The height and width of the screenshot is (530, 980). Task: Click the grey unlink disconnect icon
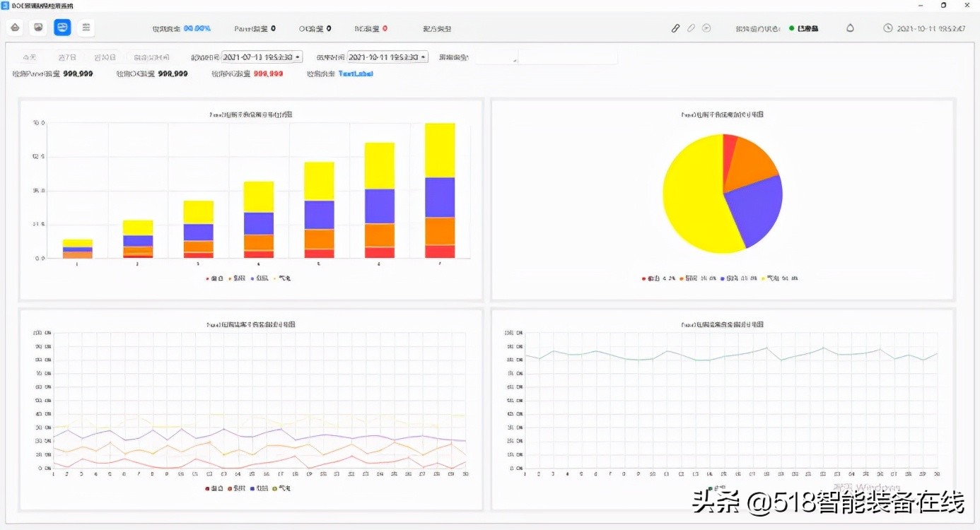691,28
